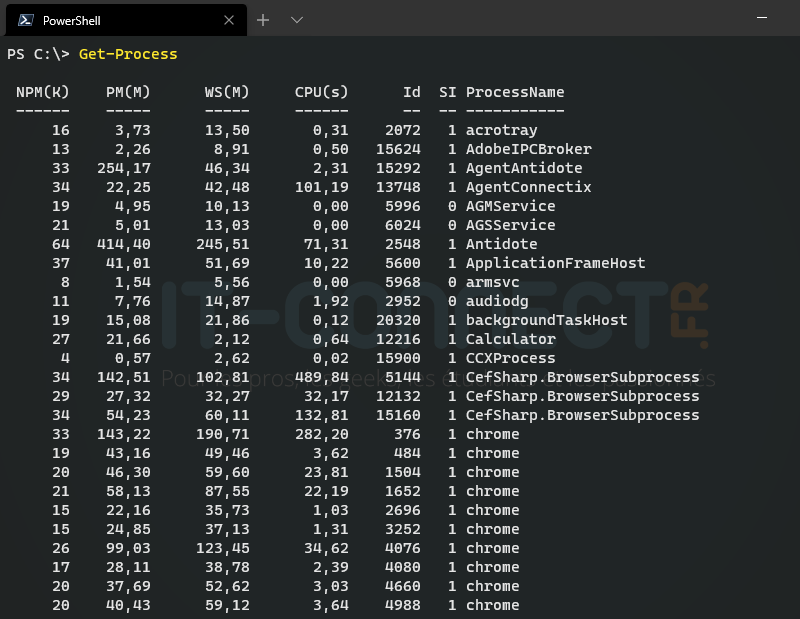The height and width of the screenshot is (619, 800).
Task: Click the Calculator process name
Action: (510, 339)
